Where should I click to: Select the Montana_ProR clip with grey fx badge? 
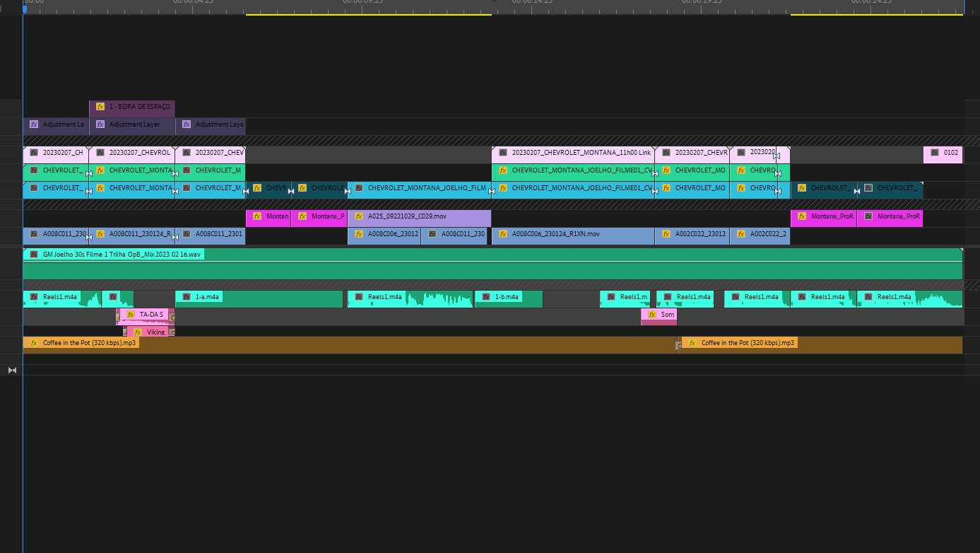pyautogui.click(x=890, y=219)
